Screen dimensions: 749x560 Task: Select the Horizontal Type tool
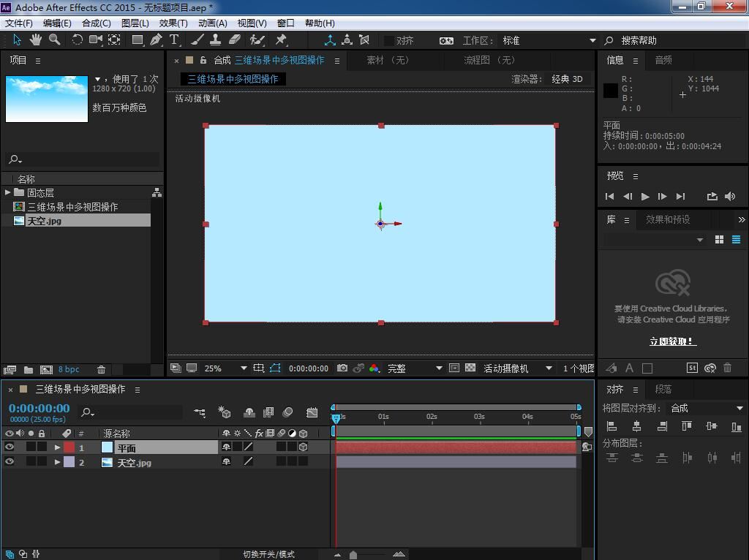coord(174,40)
